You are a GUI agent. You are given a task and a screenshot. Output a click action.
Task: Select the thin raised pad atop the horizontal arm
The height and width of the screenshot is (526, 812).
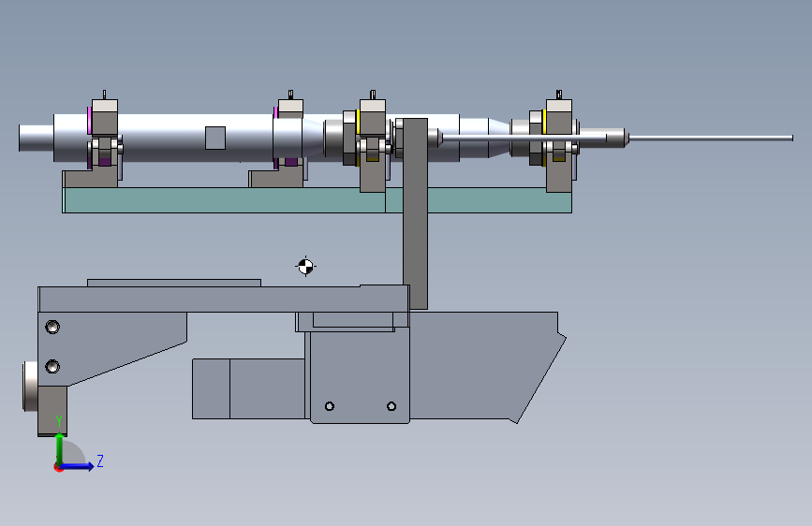point(174,283)
